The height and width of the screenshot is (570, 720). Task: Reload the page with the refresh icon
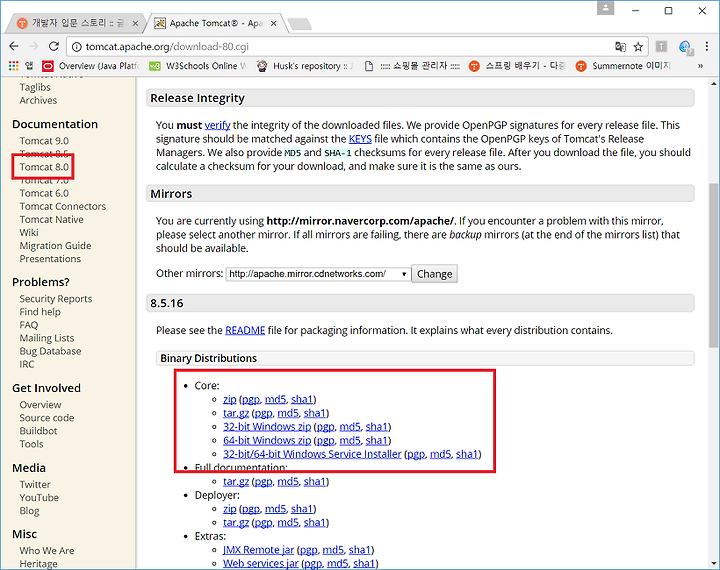pos(54,46)
